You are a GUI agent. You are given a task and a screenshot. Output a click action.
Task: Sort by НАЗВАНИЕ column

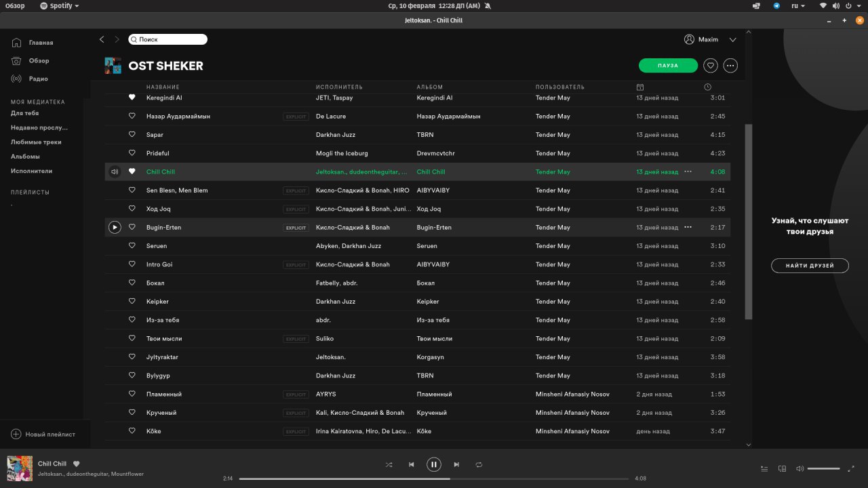(163, 87)
